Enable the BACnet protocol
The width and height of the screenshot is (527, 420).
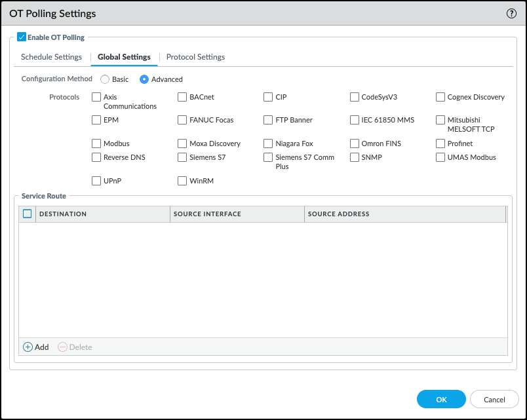click(182, 97)
